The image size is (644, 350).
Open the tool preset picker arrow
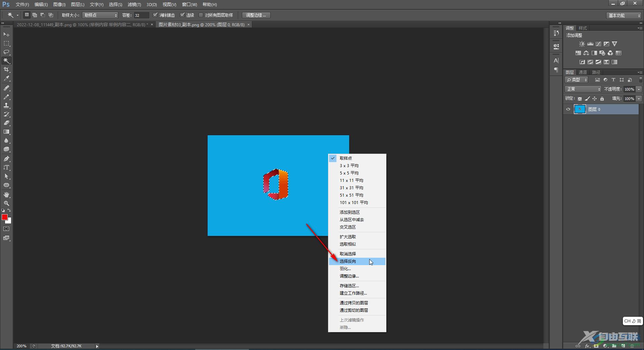[17, 15]
